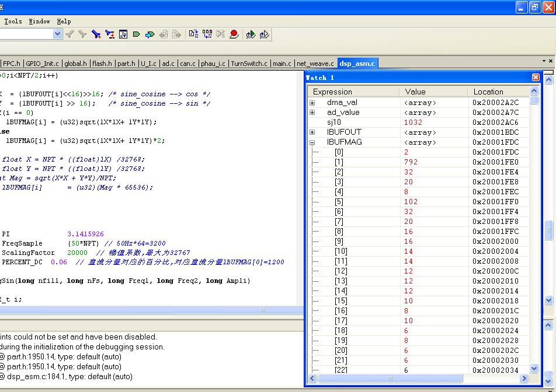
Task: Click the code editor horizontal scrollbar
Action: (152, 310)
